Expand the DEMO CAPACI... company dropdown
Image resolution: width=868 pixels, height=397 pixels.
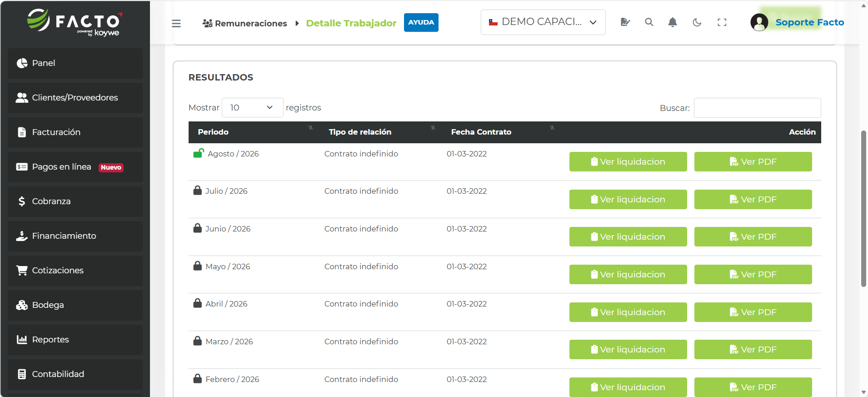543,22
